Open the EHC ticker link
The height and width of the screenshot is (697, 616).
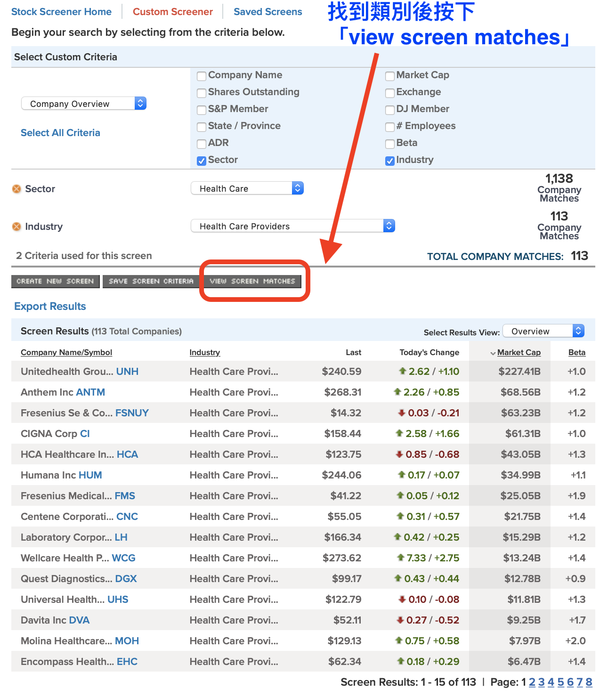click(x=127, y=662)
